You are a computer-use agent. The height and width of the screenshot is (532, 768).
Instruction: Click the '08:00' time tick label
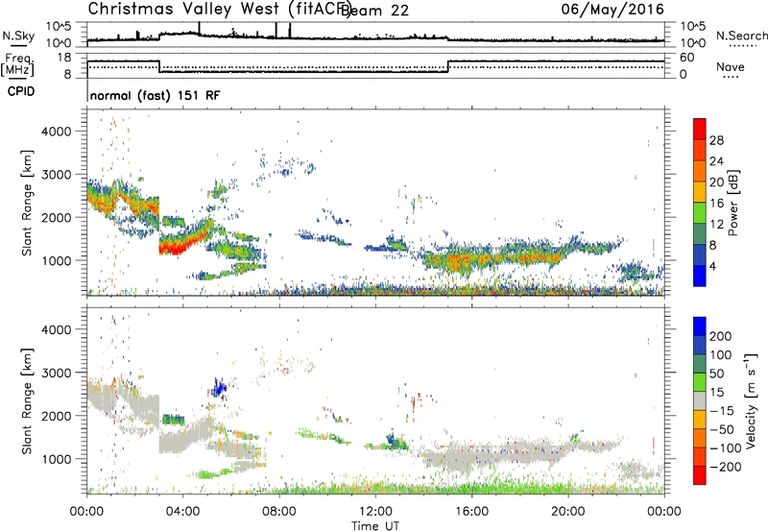pyautogui.click(x=279, y=512)
